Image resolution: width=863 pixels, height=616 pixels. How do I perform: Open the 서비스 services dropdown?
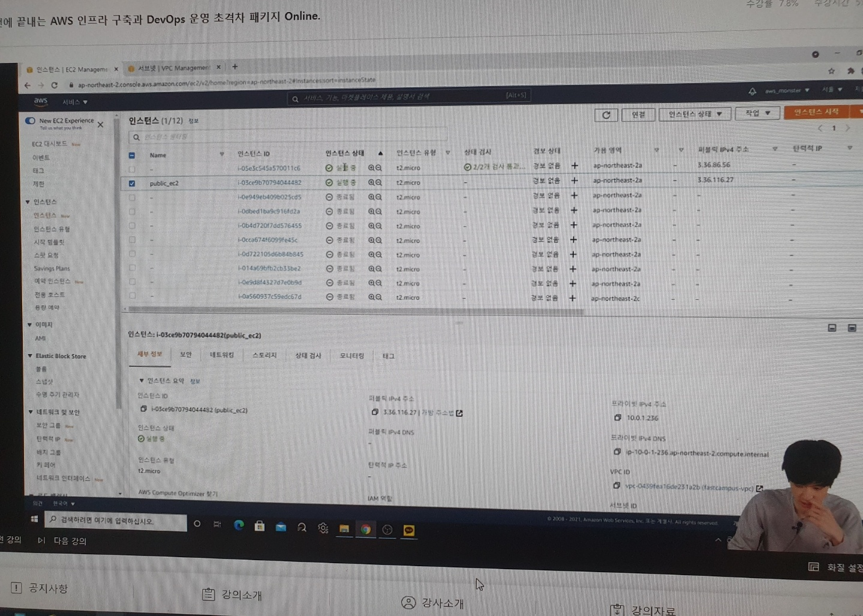pos(75,102)
